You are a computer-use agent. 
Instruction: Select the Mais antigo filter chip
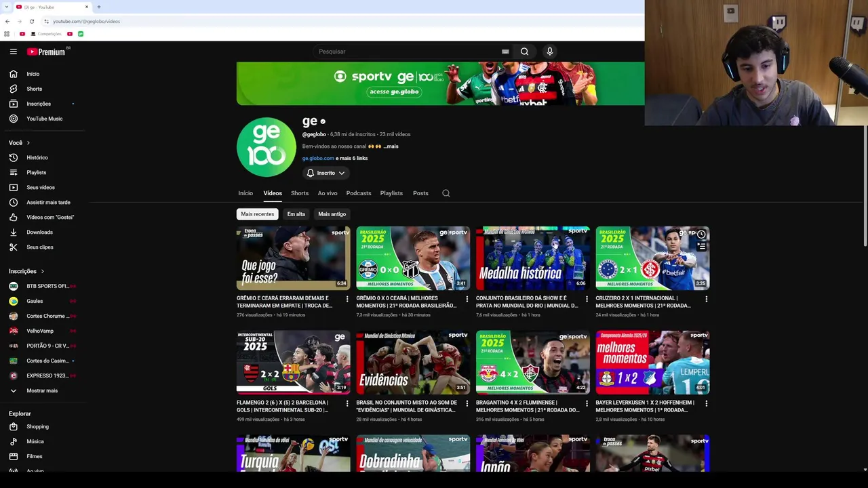[332, 214]
